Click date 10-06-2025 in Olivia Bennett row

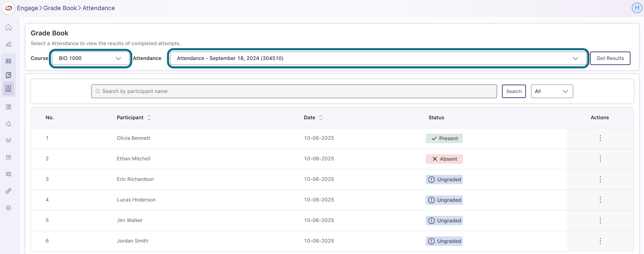coord(319,138)
